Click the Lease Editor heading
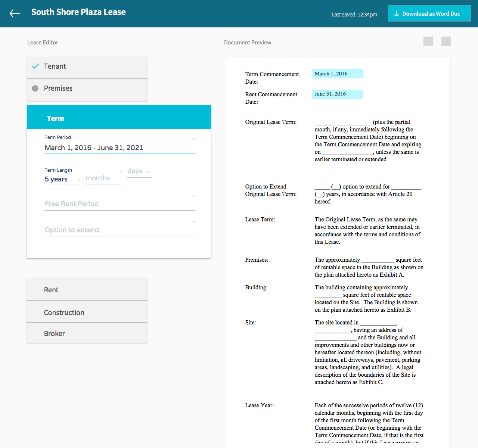Viewport: 478px width, 448px height. [43, 43]
